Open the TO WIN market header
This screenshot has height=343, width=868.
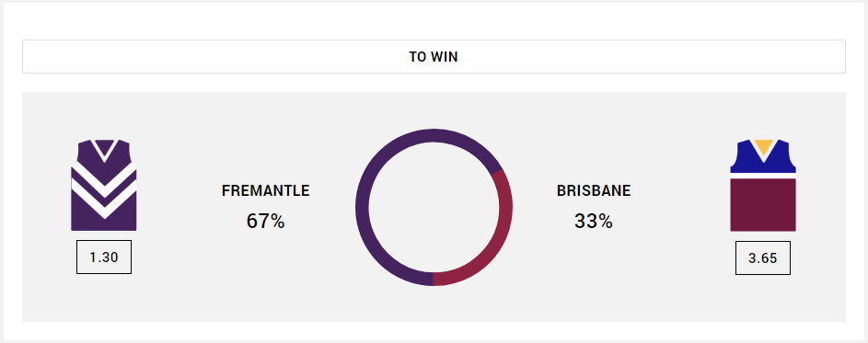(x=434, y=56)
